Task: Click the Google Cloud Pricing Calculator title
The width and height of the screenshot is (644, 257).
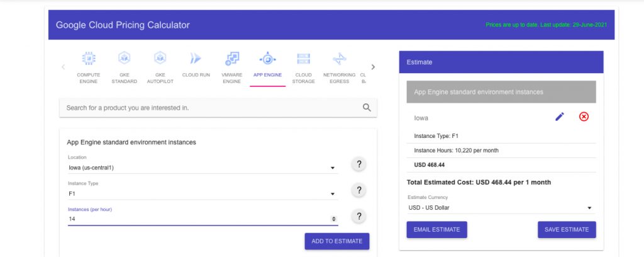Action: pos(123,25)
